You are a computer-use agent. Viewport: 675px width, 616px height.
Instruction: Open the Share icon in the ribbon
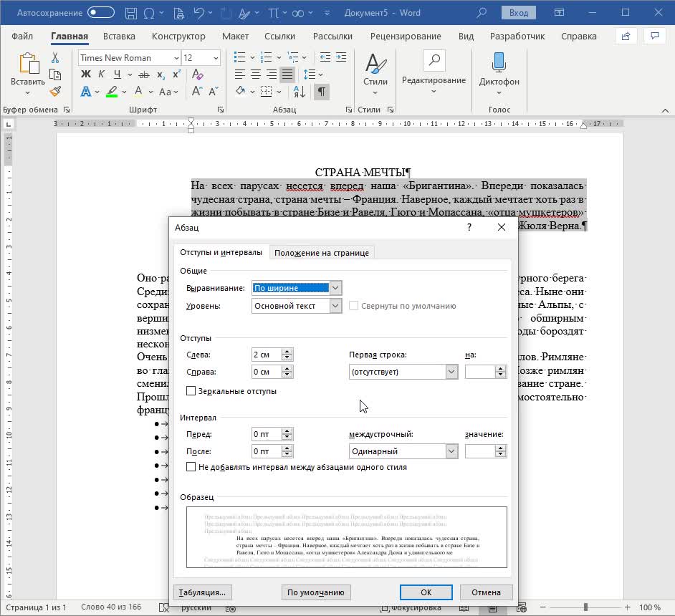pyautogui.click(x=626, y=36)
